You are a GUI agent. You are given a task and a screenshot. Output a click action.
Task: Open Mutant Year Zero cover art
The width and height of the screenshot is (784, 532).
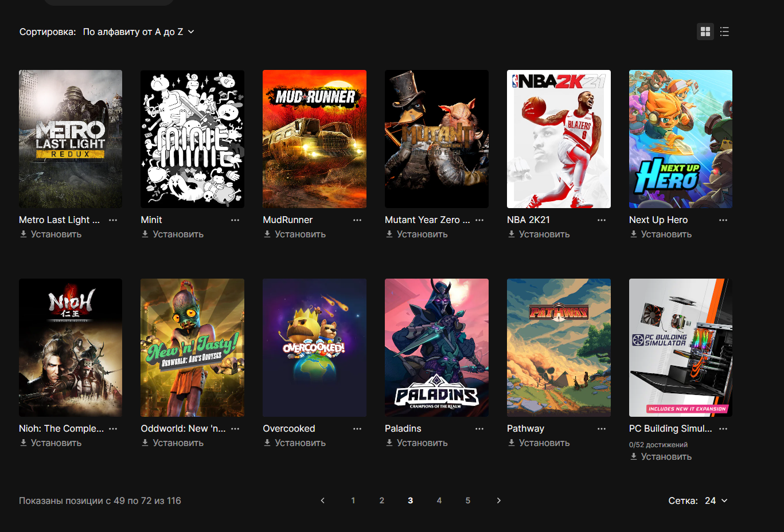[x=436, y=139]
